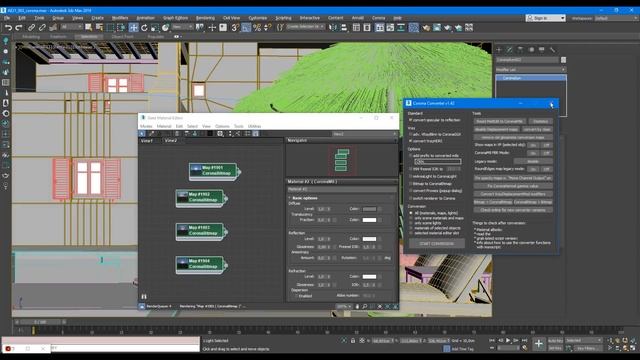Screen dimensions: 640x360
Task: Toggle Percent Snap in the main toolbar
Action: pyautogui.click(x=257, y=28)
